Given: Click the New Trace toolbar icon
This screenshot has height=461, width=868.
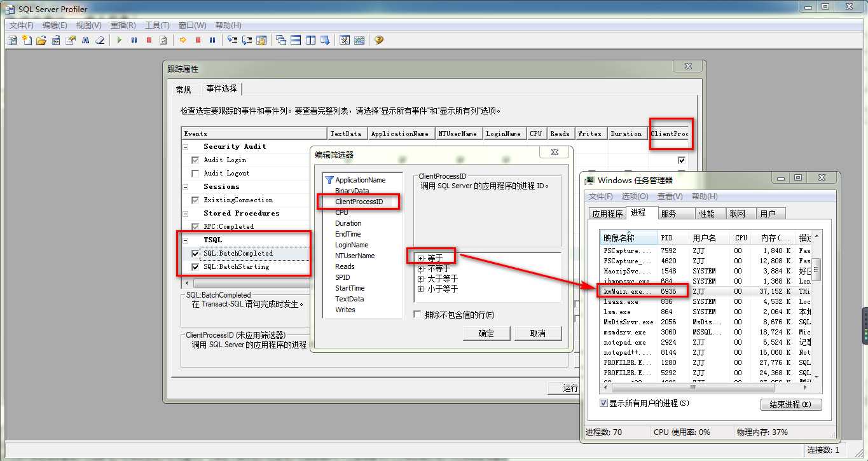Looking at the screenshot, I should click(12, 40).
